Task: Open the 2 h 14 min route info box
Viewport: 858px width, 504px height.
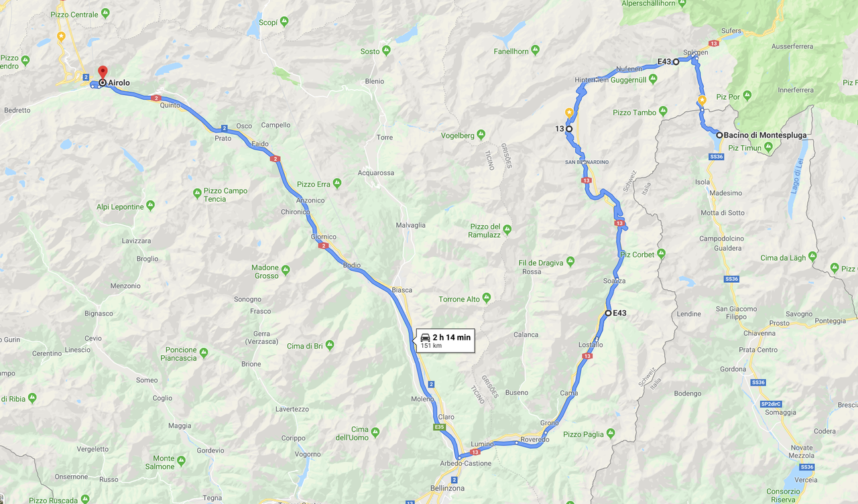Action: tap(445, 340)
